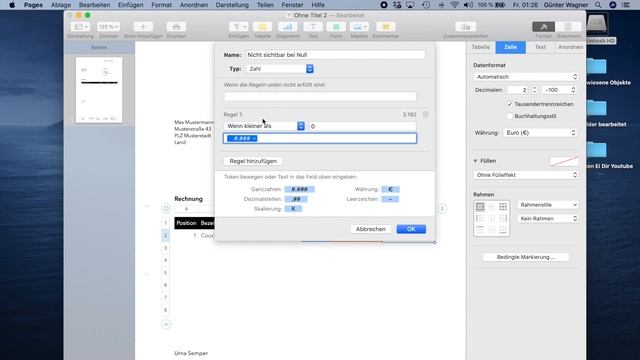Click the #.### token in rule format field
This screenshot has height=360, width=640.
(242, 138)
